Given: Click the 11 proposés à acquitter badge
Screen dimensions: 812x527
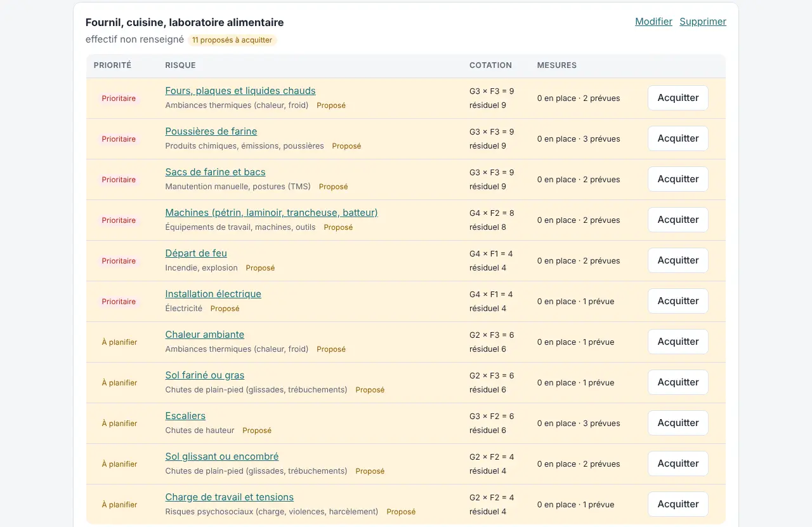Looking at the screenshot, I should click(x=232, y=40).
